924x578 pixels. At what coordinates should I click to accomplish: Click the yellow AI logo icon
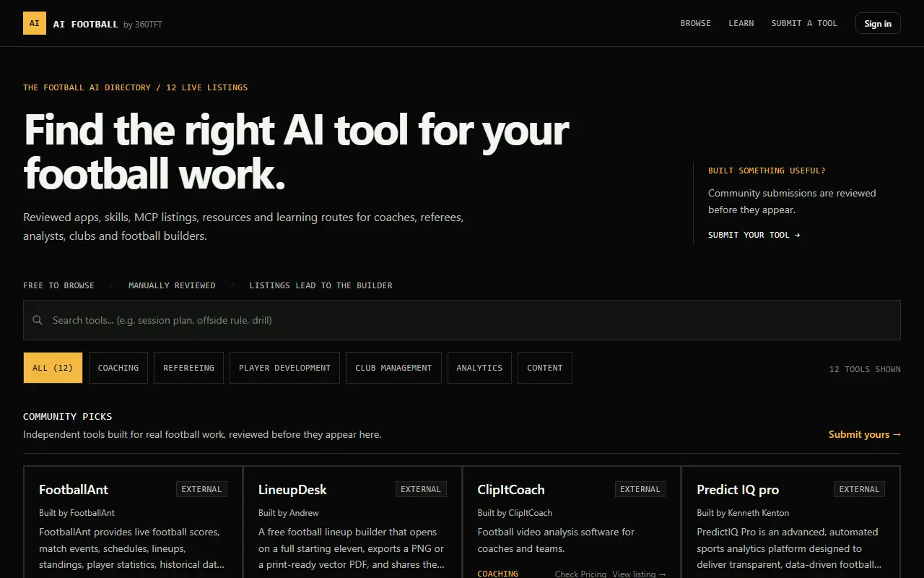[x=35, y=23]
